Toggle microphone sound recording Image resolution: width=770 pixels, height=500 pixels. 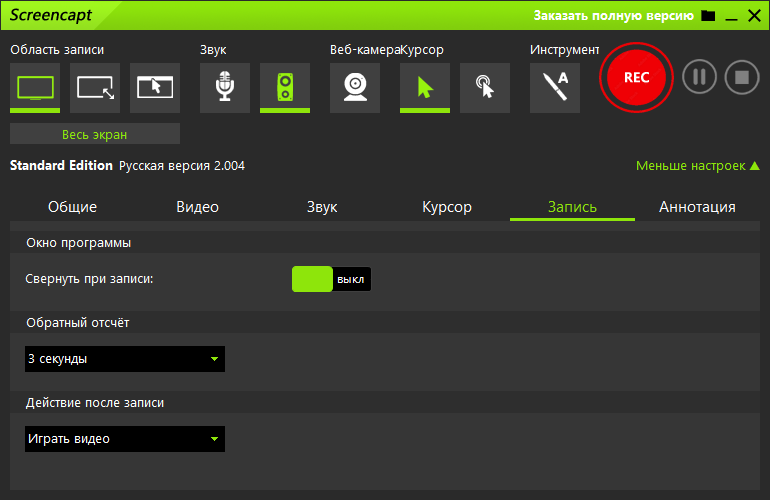click(x=224, y=87)
